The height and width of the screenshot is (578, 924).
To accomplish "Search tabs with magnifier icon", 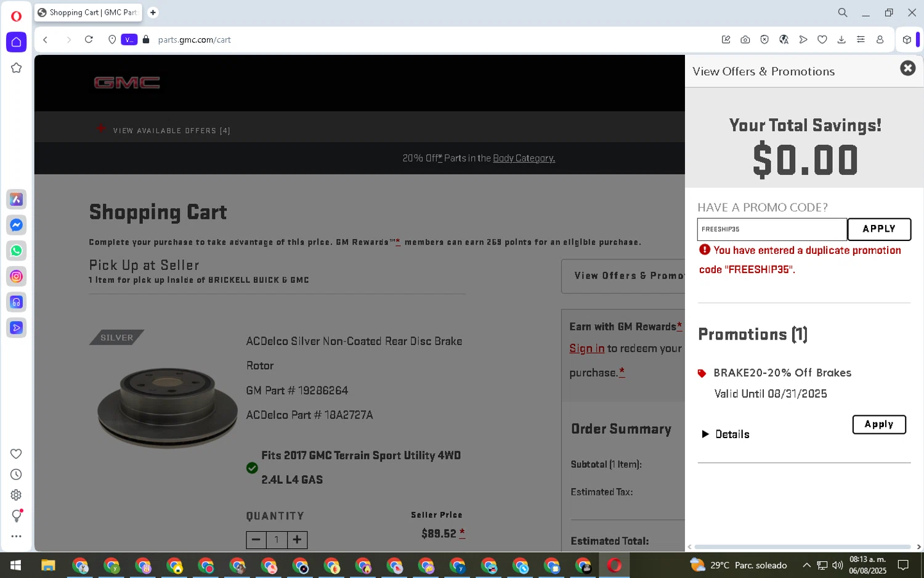I will 843,12.
